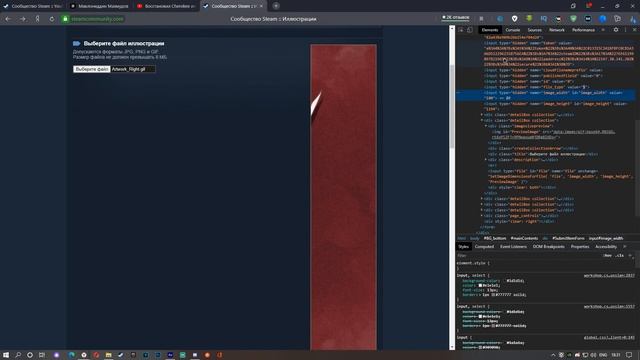Toggle the .cls element classes button

click(620, 256)
